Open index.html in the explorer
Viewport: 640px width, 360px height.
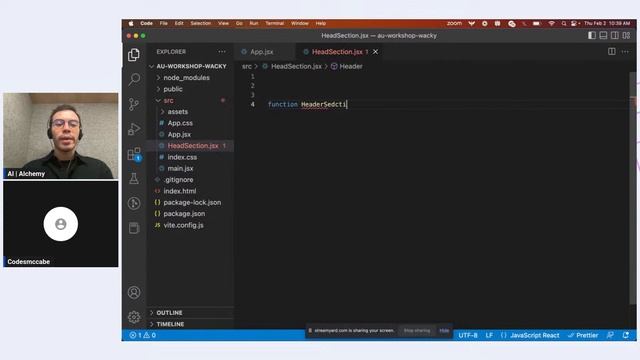point(180,191)
